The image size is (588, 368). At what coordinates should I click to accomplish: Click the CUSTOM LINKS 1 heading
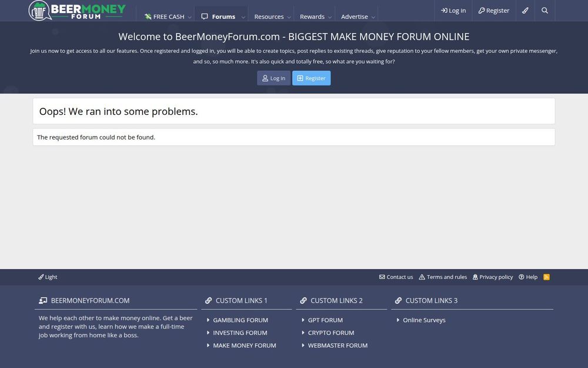tap(242, 300)
